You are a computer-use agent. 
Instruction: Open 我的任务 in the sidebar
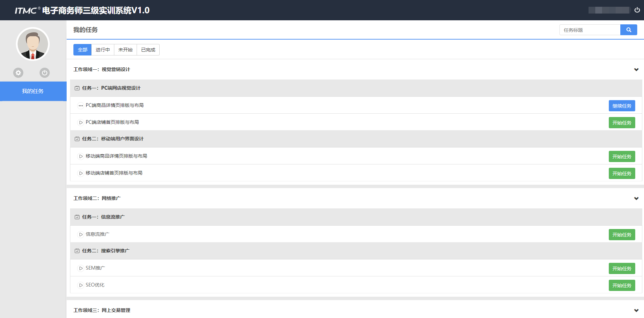coord(33,91)
